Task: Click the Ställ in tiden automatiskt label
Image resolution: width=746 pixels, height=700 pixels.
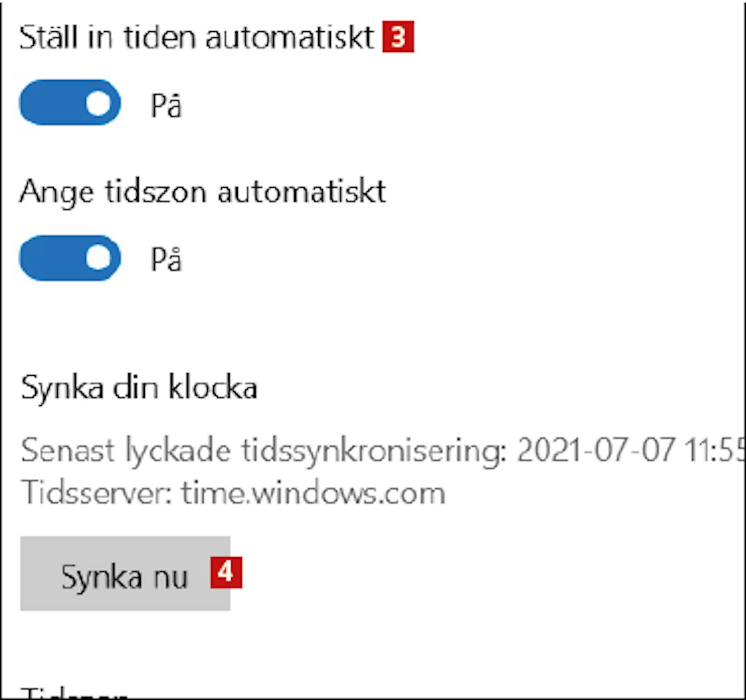Action: (x=196, y=37)
